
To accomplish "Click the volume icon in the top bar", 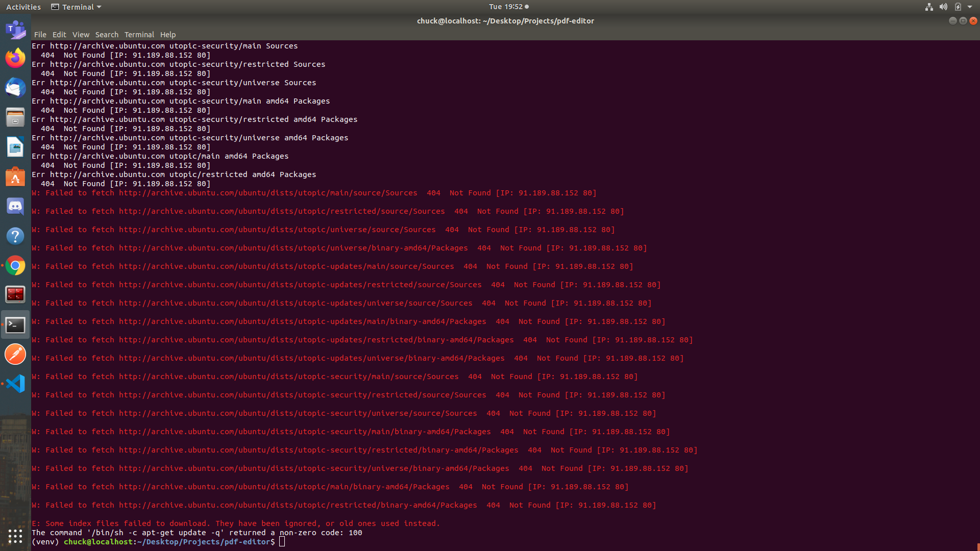I will [943, 7].
